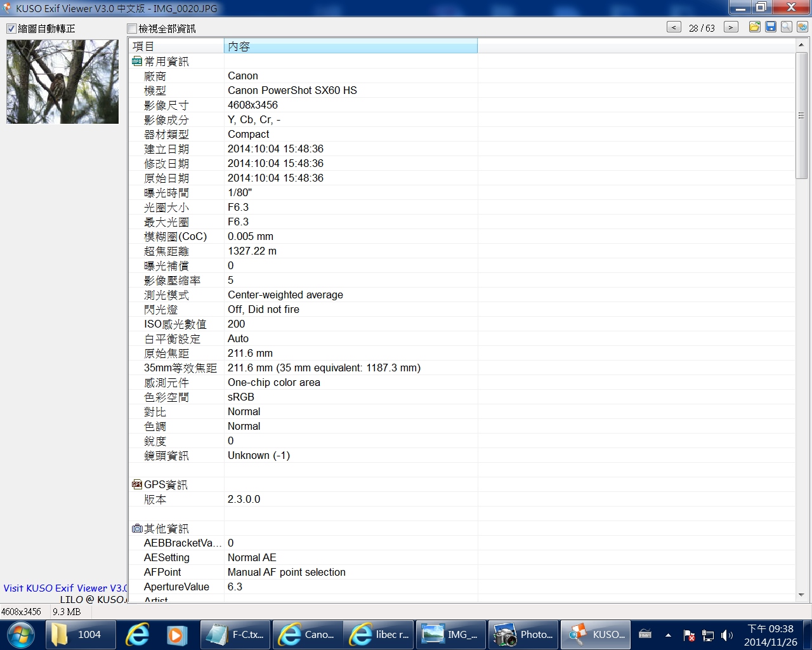Screen dimensions: 812x650
Task: Select the 測光模式 Center-weighted average row
Action: (x=462, y=295)
